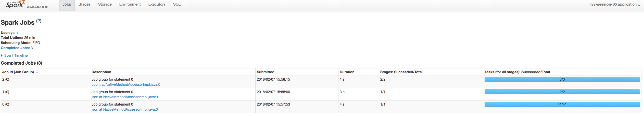
Task: Click the 41/41 tasks progress bar
Action: (x=562, y=104)
